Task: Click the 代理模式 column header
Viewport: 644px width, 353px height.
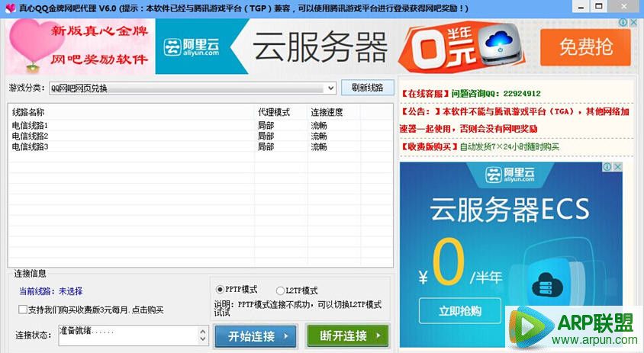Action: [281, 112]
